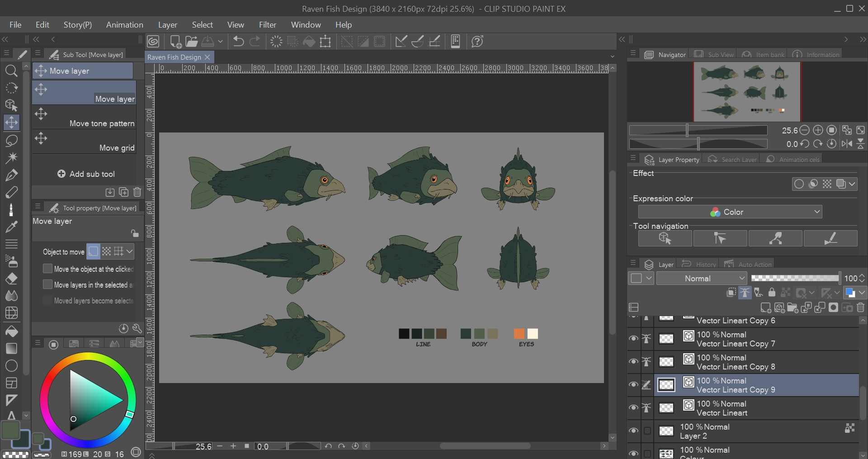Expand the Object to move options
This screenshot has width=868, height=459.
[x=130, y=251]
